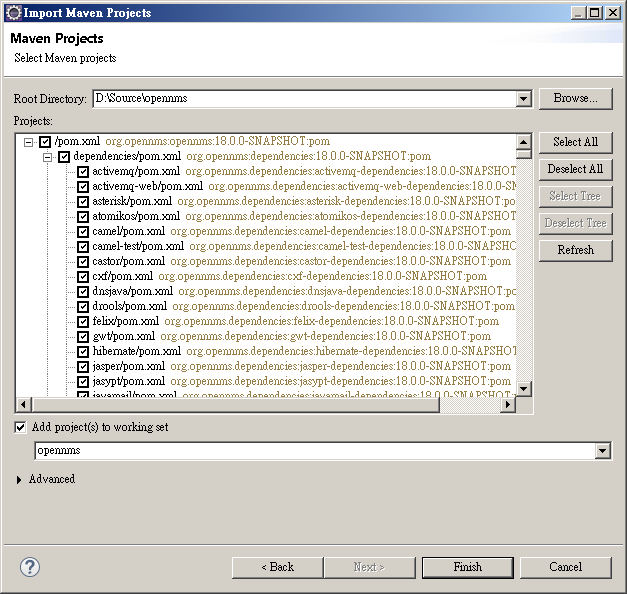Click Finish to import projects
This screenshot has width=627, height=594.
tap(467, 567)
